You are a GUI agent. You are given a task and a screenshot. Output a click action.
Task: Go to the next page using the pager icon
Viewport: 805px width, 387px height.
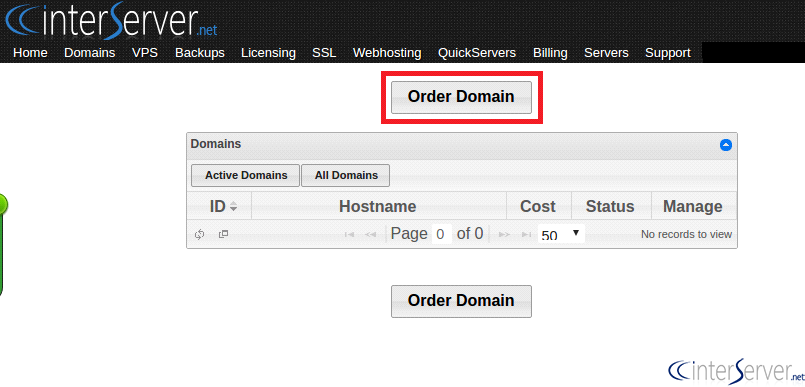(505, 235)
